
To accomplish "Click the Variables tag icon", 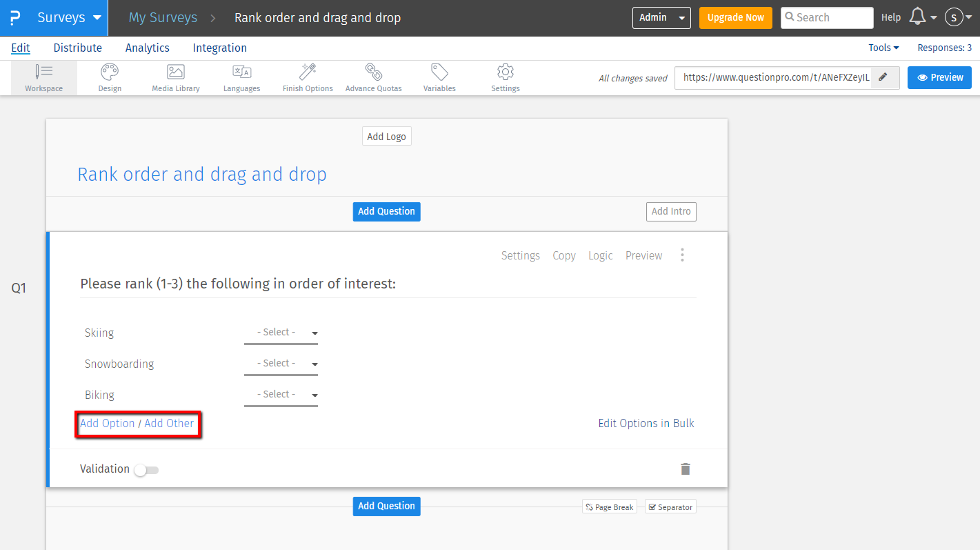I will [439, 72].
